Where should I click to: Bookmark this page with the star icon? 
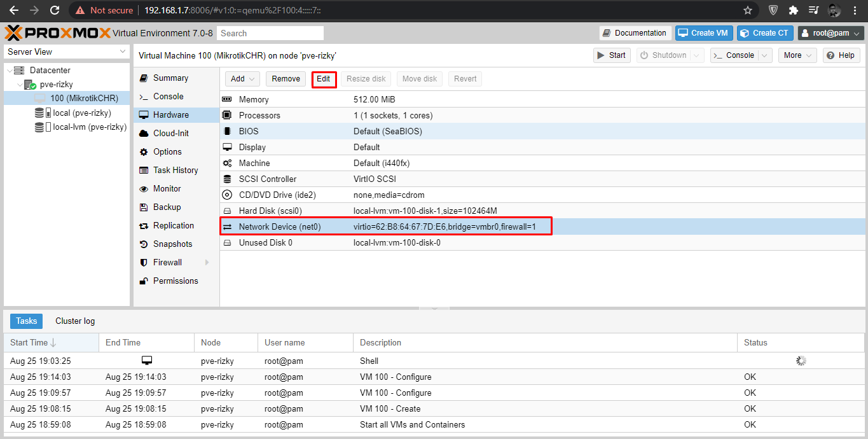[748, 10]
